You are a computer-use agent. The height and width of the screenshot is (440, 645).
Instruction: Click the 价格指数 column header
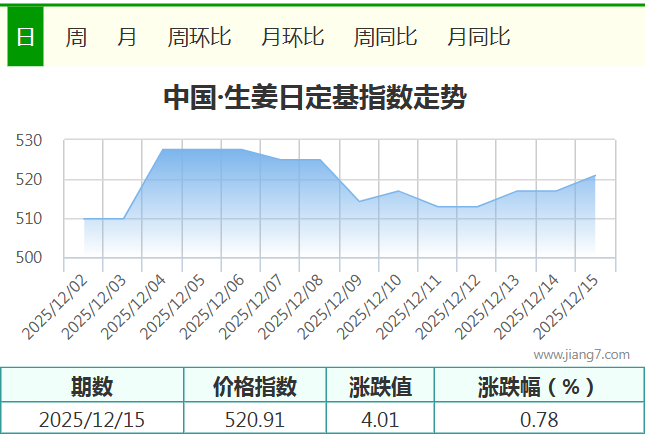(255, 386)
